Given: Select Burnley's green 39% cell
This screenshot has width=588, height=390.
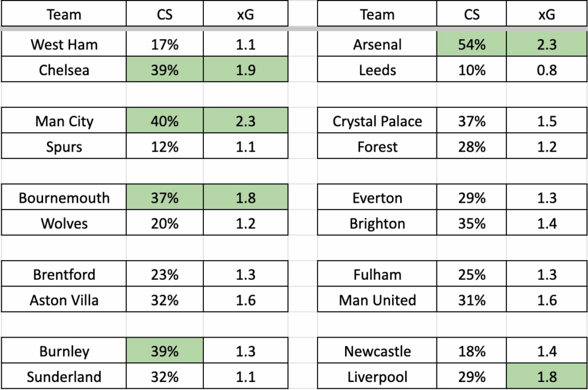Looking at the screenshot, I should [165, 350].
